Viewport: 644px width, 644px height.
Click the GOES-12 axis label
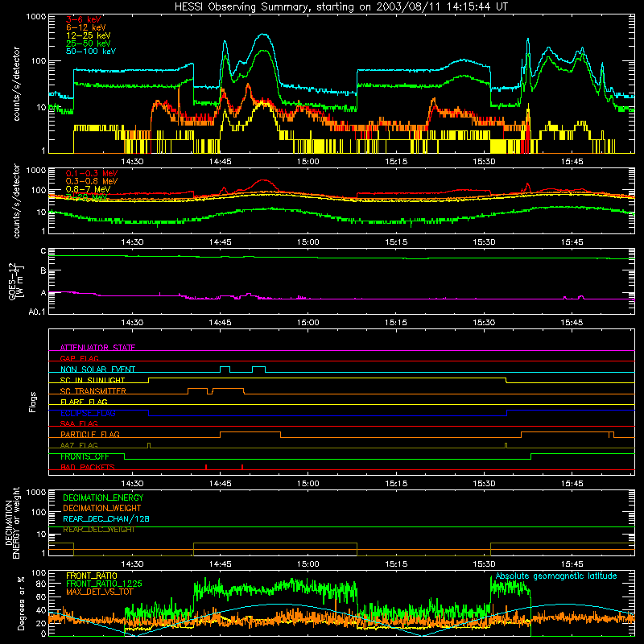pos(15,281)
